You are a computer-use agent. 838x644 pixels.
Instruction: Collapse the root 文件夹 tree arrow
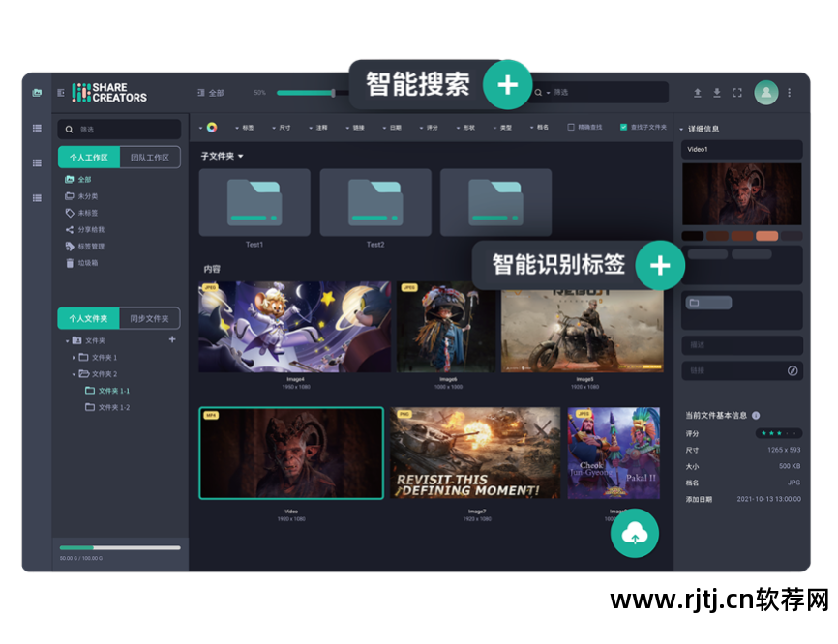[68, 340]
